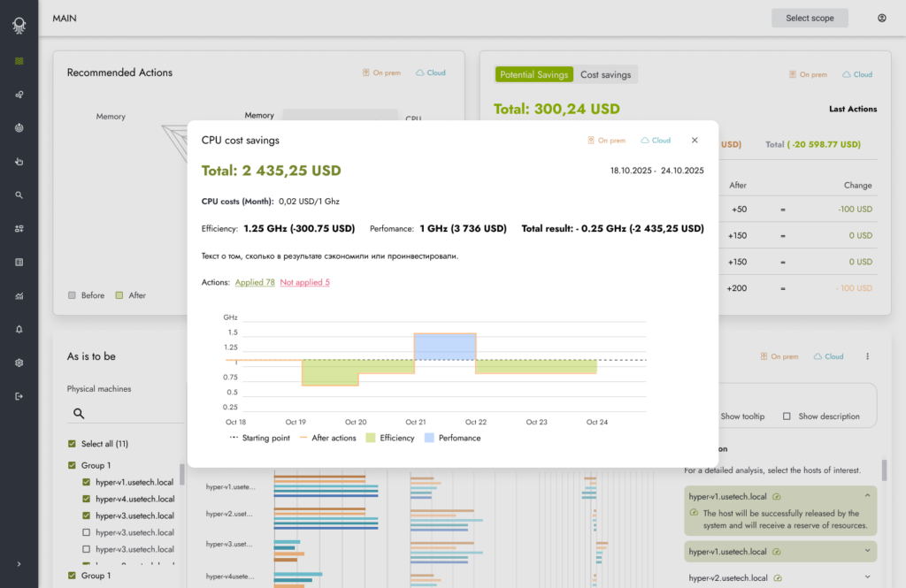Uncheck hyper-v1.usetech.local in machine tree
906x588 pixels.
86,482
